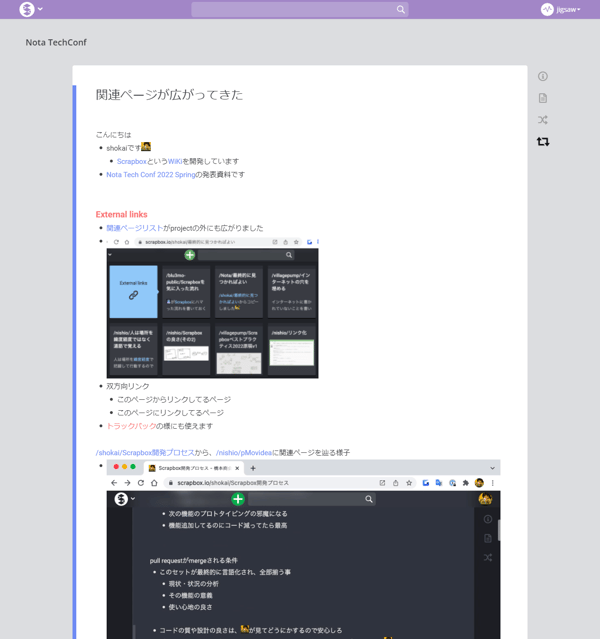Open the External links screenshot image
Viewport: 600px width, 639px height.
click(x=212, y=308)
